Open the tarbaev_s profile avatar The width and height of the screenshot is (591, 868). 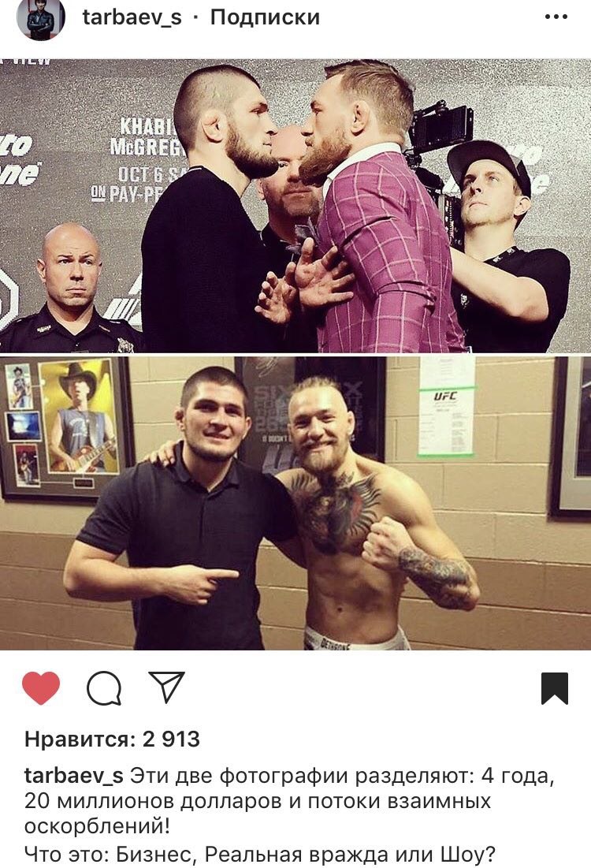(41, 18)
